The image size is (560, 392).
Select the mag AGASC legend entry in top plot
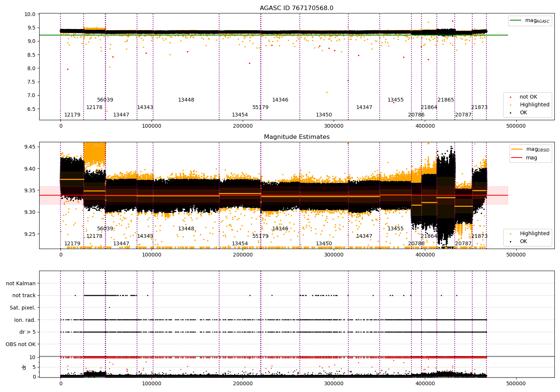[530, 21]
